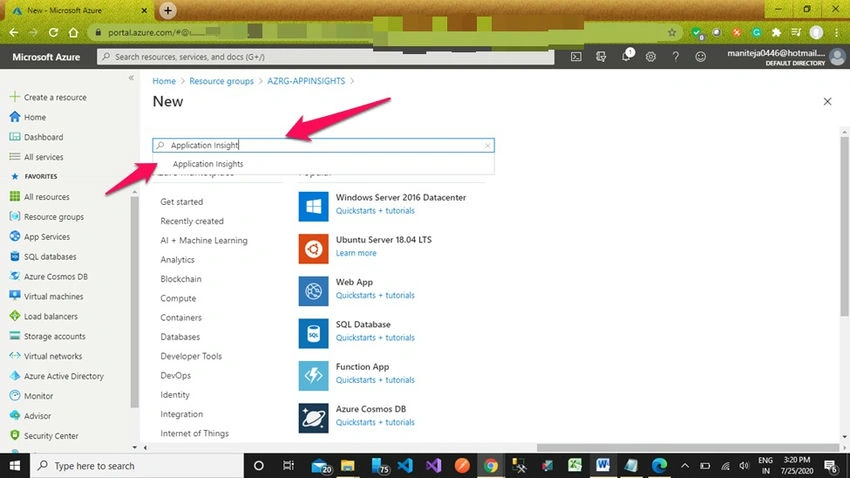Click the Azure global search bar
Image resolution: width=850 pixels, height=478 pixels.
325,57
